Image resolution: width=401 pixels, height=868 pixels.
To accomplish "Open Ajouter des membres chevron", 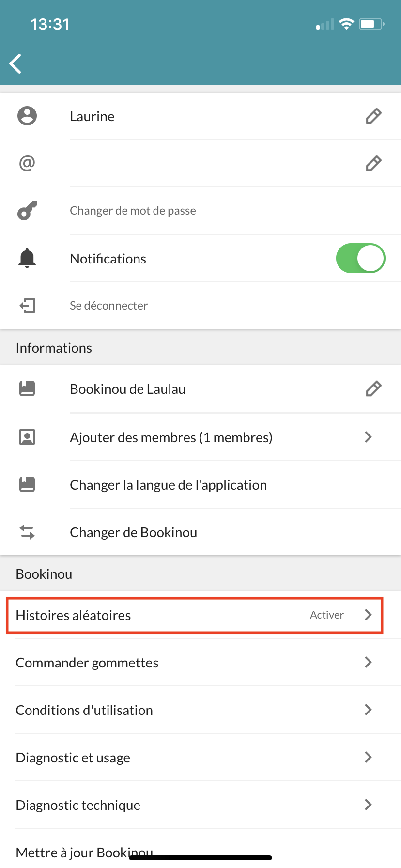I will pyautogui.click(x=369, y=437).
